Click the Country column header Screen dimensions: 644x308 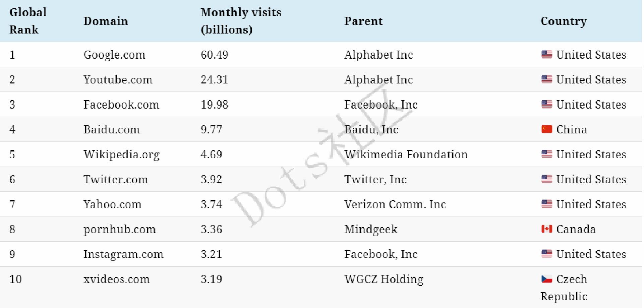564,21
